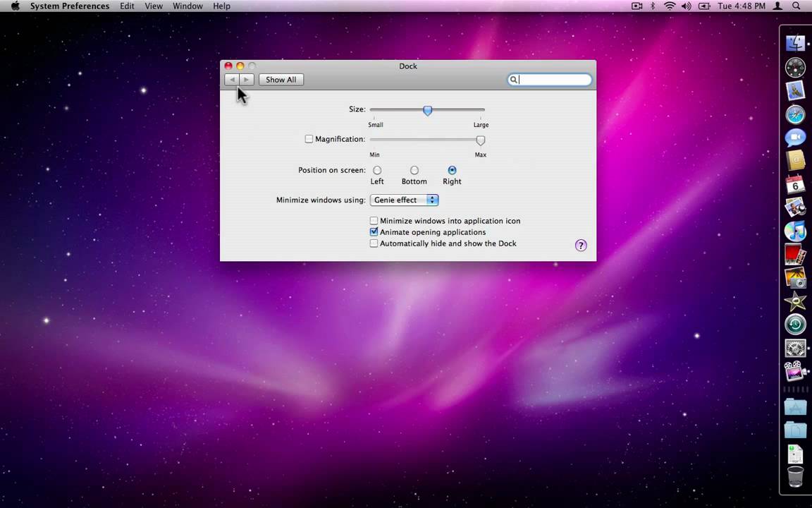This screenshot has height=508, width=812.
Task: Open Address Book in the Dock
Action: tap(795, 161)
